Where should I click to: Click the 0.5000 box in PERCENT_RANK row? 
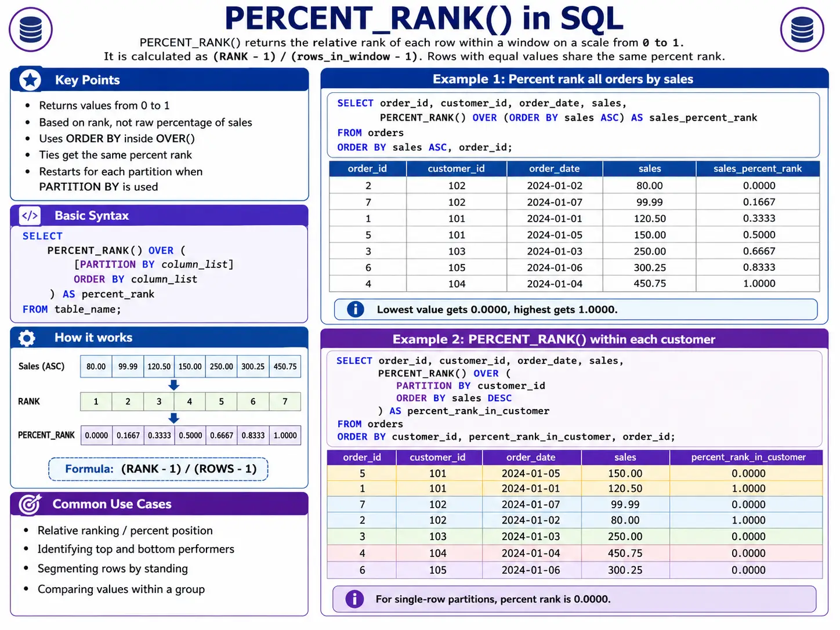coord(190,435)
